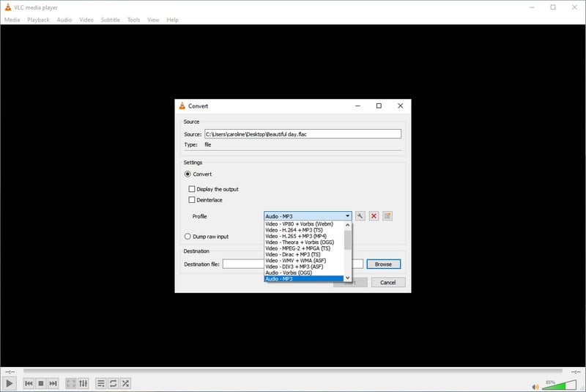The image size is (586, 392).
Task: Click the Source file path field
Action: click(x=303, y=134)
